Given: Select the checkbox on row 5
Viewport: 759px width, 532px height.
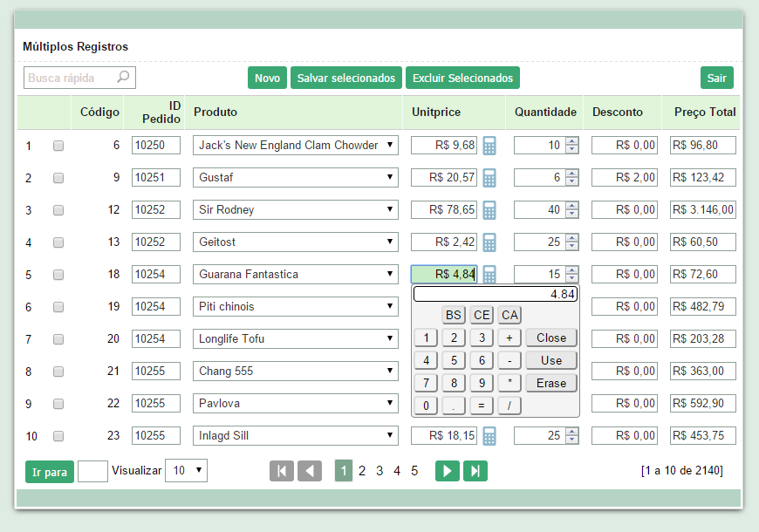Looking at the screenshot, I should click(58, 275).
